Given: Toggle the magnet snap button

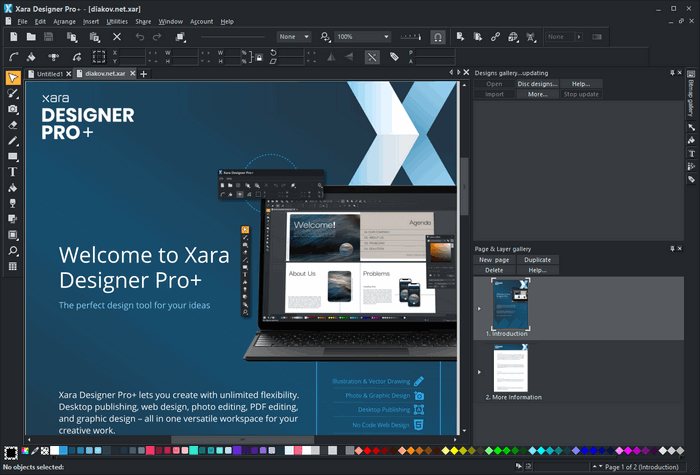Looking at the screenshot, I should pos(438,37).
